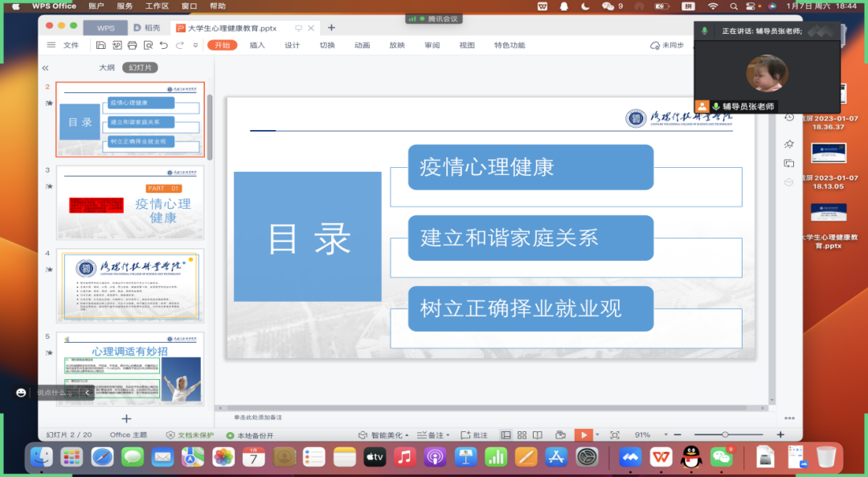Viewport: 868px width, 477px height.
Task: Open the quick access toolbar customize arrow
Action: [x=195, y=46]
